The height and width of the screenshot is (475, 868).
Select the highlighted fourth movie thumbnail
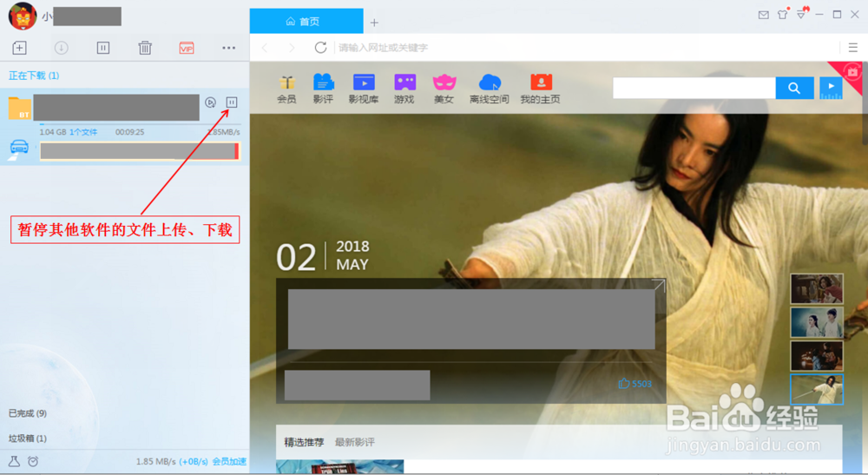click(x=817, y=389)
